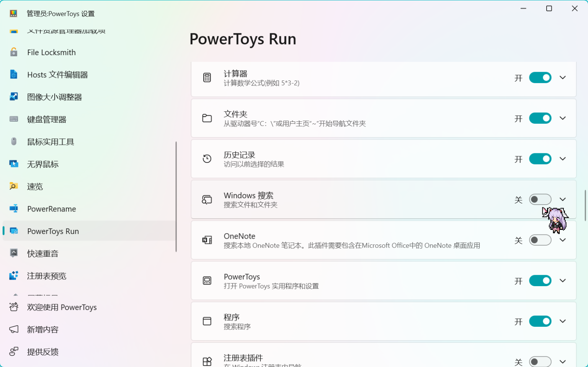Open the 注册表预览 settings page

click(x=46, y=275)
